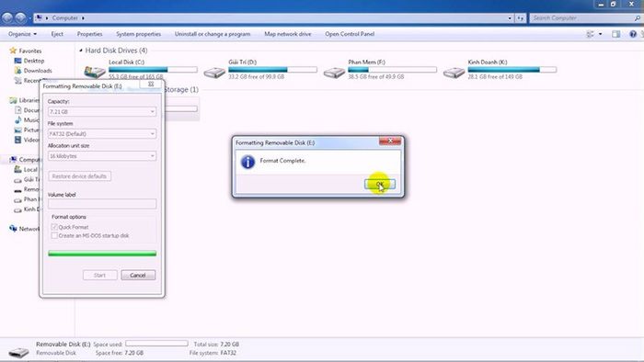Click OK in Format Complete dialog
644x362 pixels.
point(380,184)
